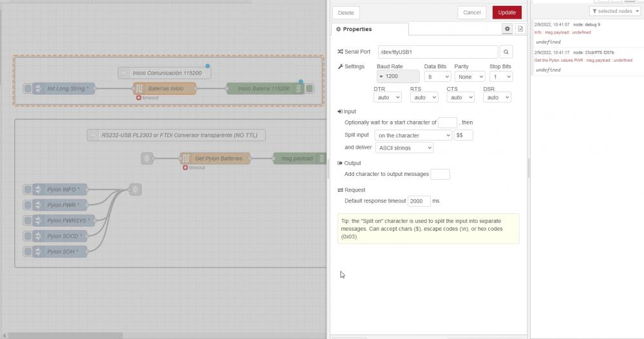Search for available serial ports

506,52
